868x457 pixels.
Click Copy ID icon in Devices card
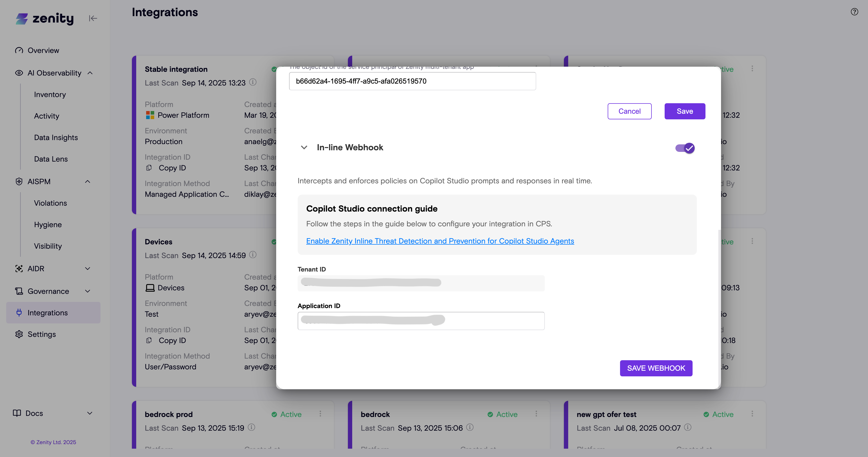[x=149, y=340]
